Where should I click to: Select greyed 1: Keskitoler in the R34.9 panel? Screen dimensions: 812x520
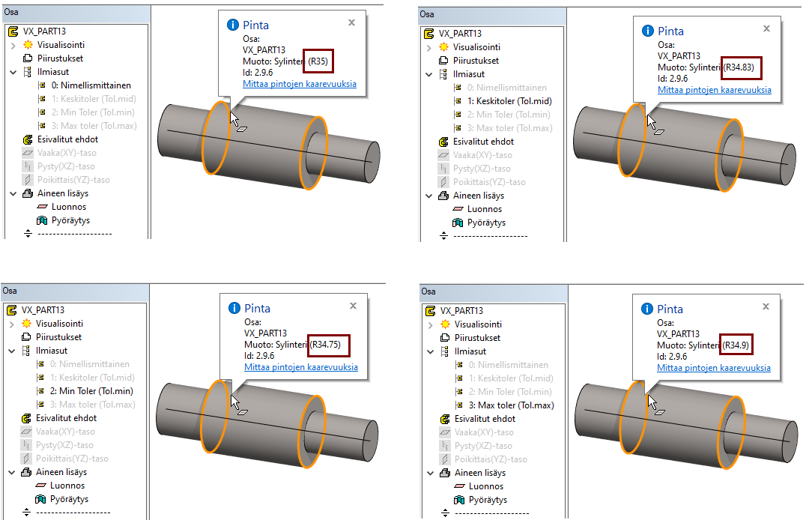(x=511, y=378)
